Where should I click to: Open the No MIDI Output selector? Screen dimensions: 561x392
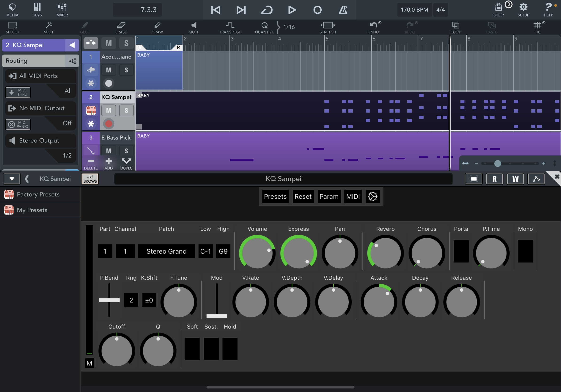(x=41, y=108)
